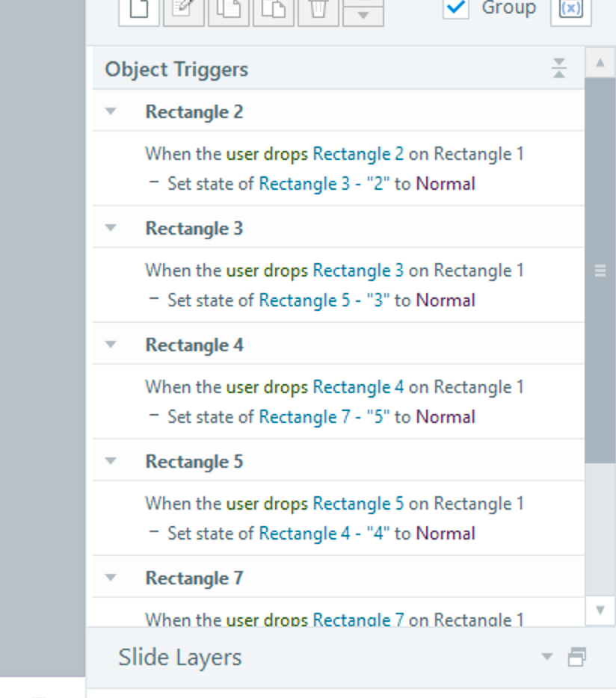
Task: Move the trigger down in order
Action: 363,16
